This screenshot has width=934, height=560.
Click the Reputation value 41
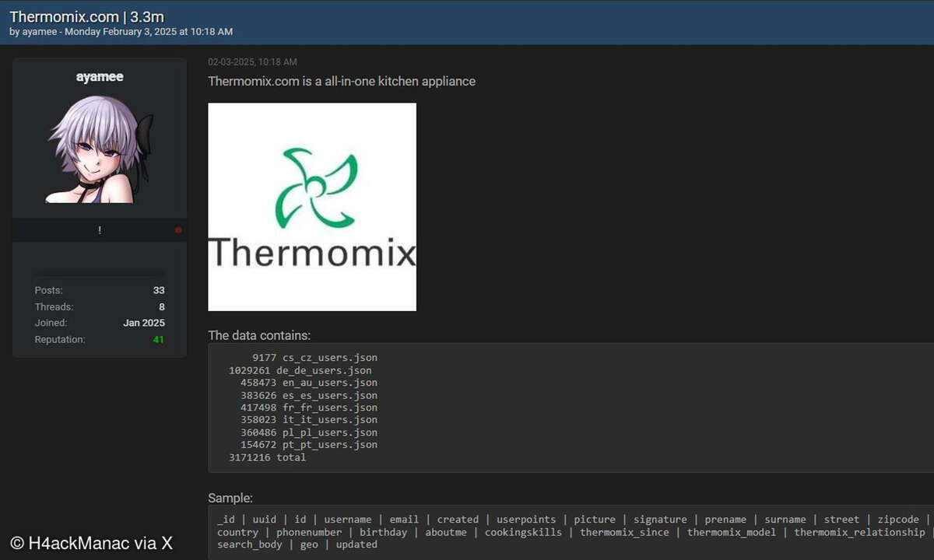[x=159, y=340]
